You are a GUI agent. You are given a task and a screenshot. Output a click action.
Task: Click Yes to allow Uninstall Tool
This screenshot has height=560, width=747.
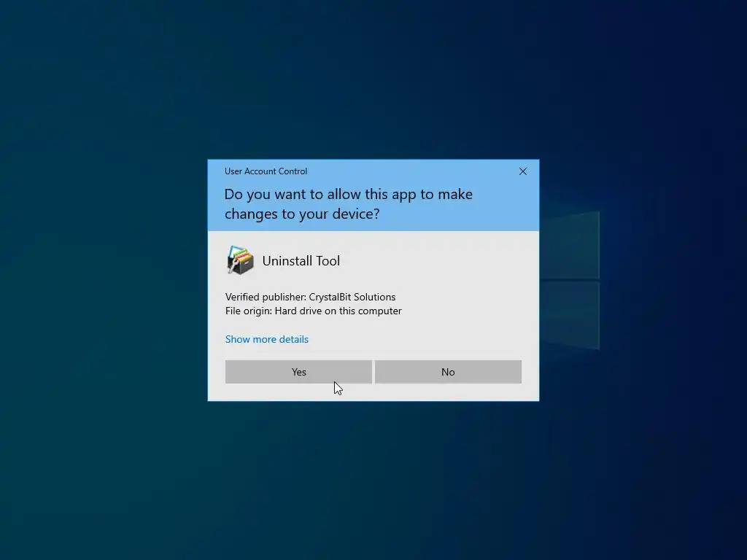[x=298, y=372]
